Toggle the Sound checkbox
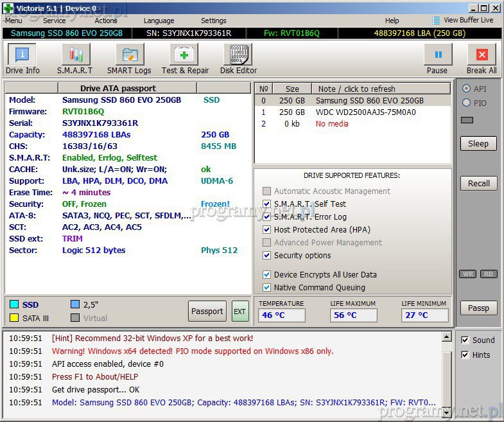504x422 pixels. click(465, 340)
